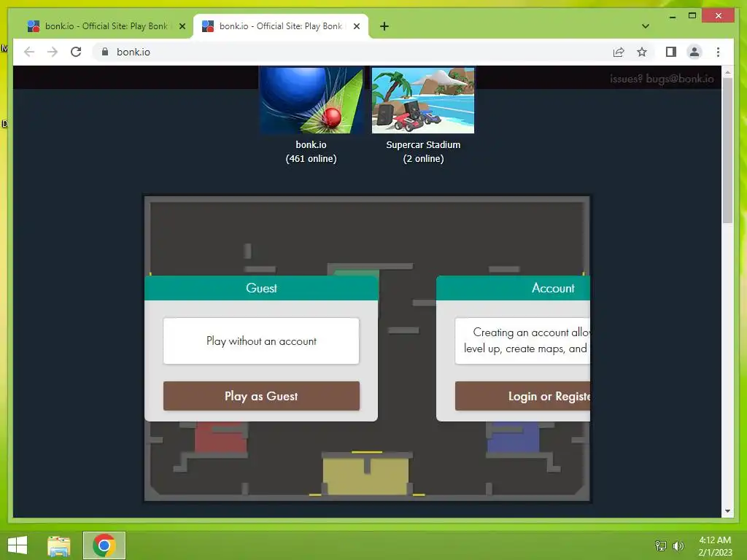Close the Chrome window

pos(719,16)
